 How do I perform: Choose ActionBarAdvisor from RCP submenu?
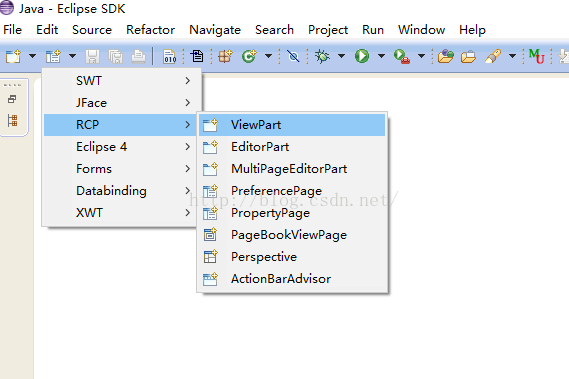pyautogui.click(x=292, y=279)
